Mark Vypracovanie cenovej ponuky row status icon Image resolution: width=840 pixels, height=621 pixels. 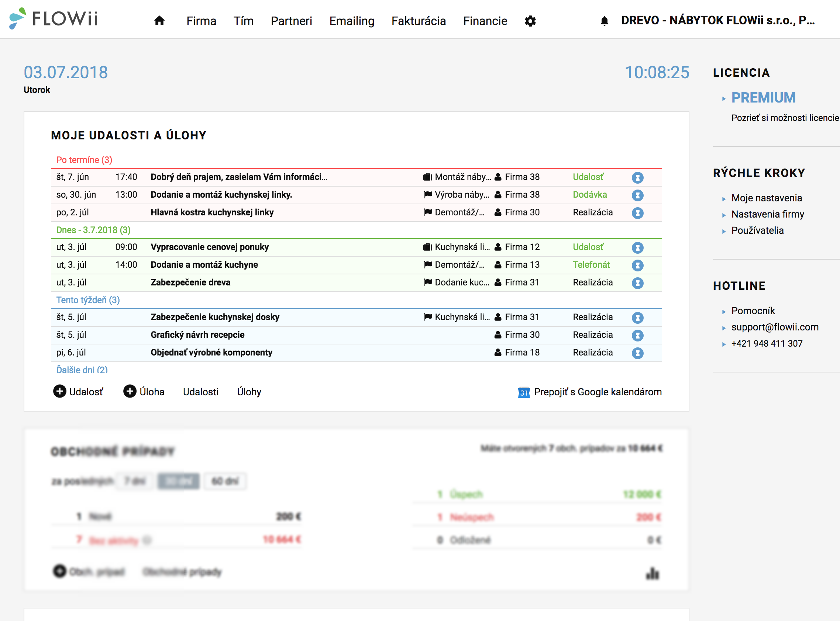point(638,248)
